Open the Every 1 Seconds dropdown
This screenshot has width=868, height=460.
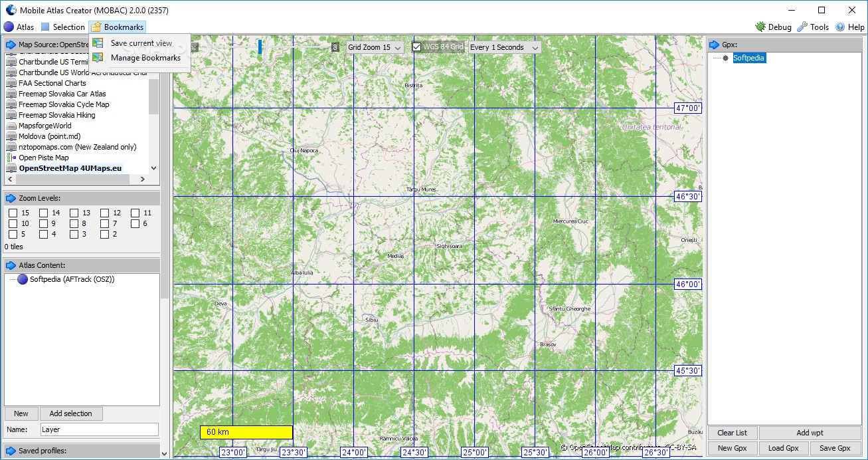tap(505, 47)
